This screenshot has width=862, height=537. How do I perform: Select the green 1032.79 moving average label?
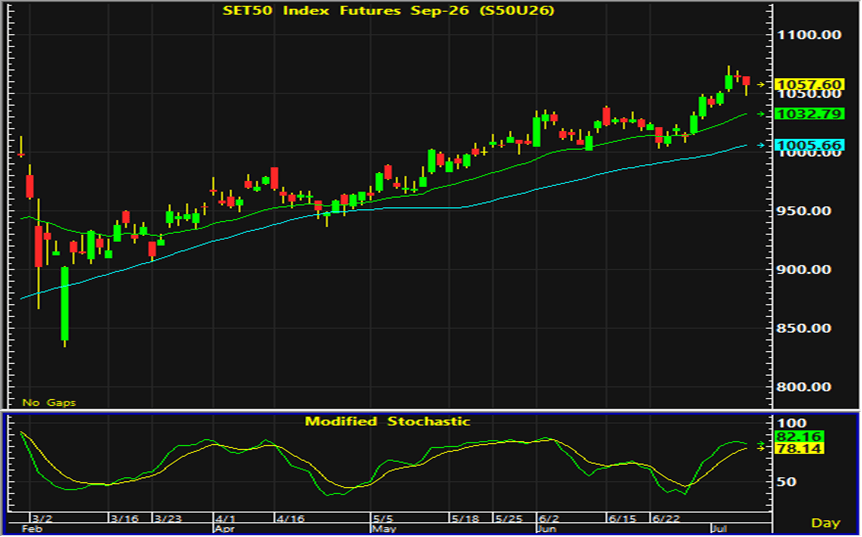pyautogui.click(x=808, y=114)
